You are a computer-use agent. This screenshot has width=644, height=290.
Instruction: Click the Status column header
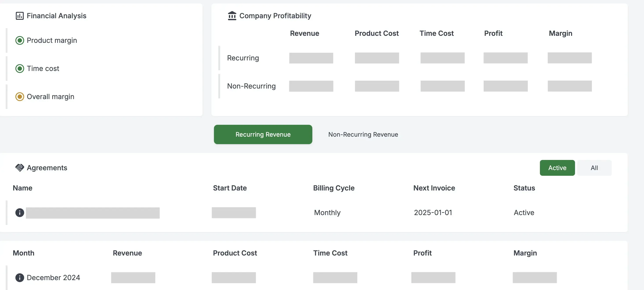click(524, 188)
